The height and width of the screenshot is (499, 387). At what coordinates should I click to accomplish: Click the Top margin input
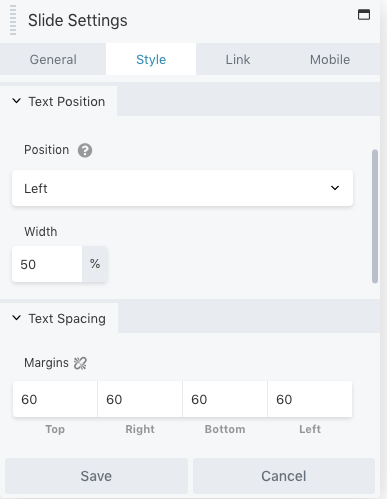[x=55, y=399]
